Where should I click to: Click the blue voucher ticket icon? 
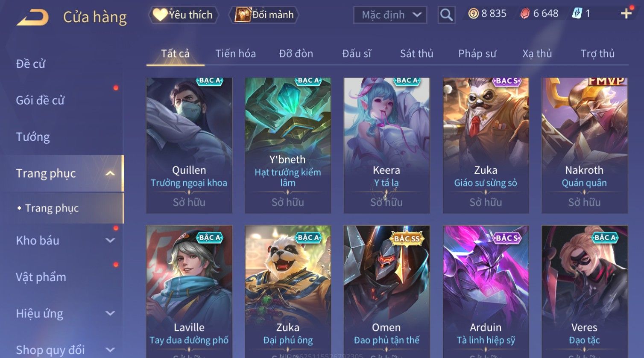click(x=577, y=14)
